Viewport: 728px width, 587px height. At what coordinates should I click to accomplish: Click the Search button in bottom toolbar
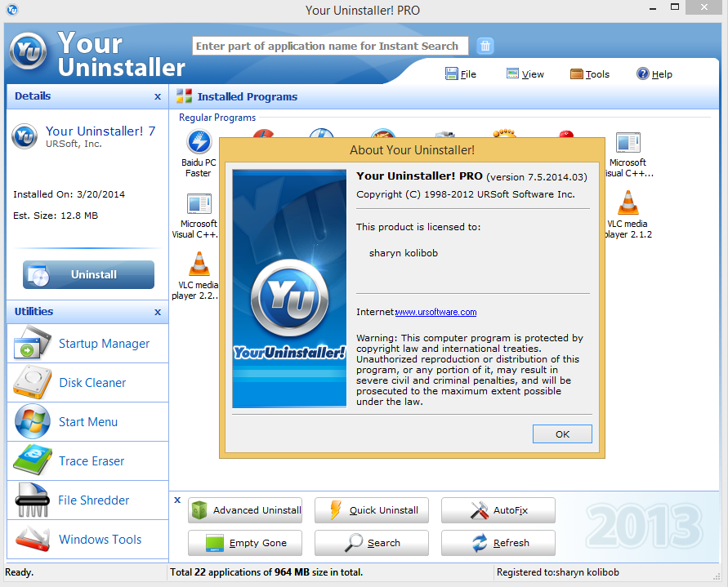click(x=372, y=543)
